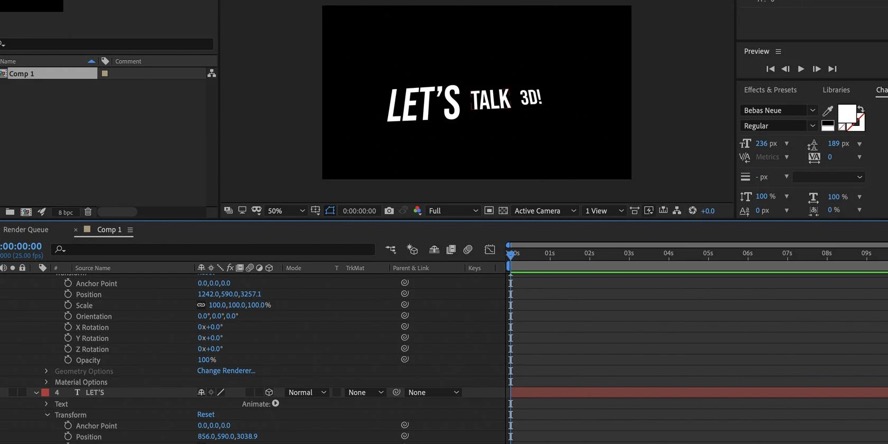Click the white fill color swatch

(x=846, y=113)
